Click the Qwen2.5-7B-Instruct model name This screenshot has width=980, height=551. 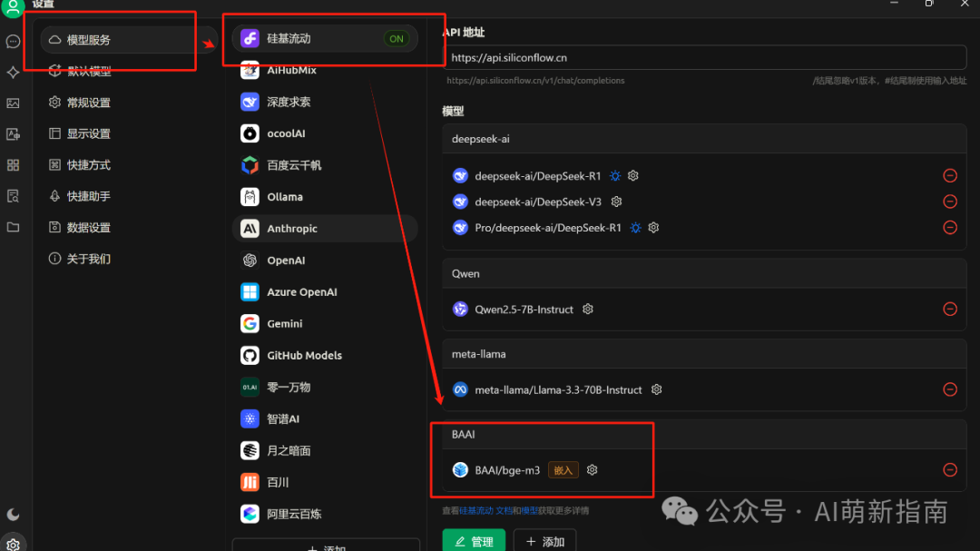point(524,309)
